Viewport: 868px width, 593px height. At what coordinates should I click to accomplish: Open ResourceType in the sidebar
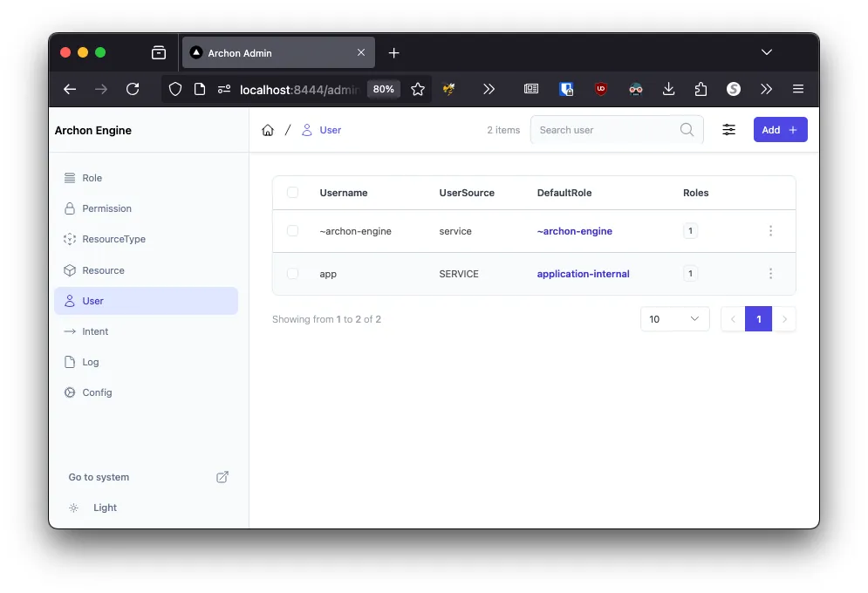coord(147,239)
